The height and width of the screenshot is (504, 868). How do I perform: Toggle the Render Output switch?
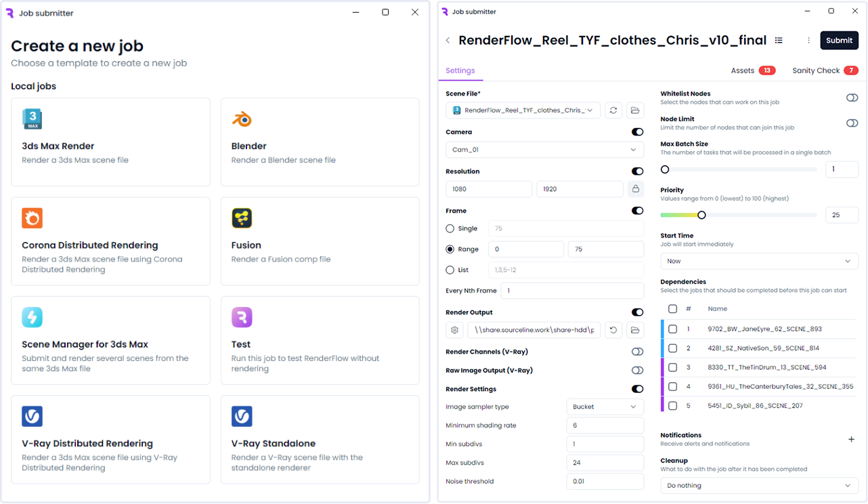[637, 312]
